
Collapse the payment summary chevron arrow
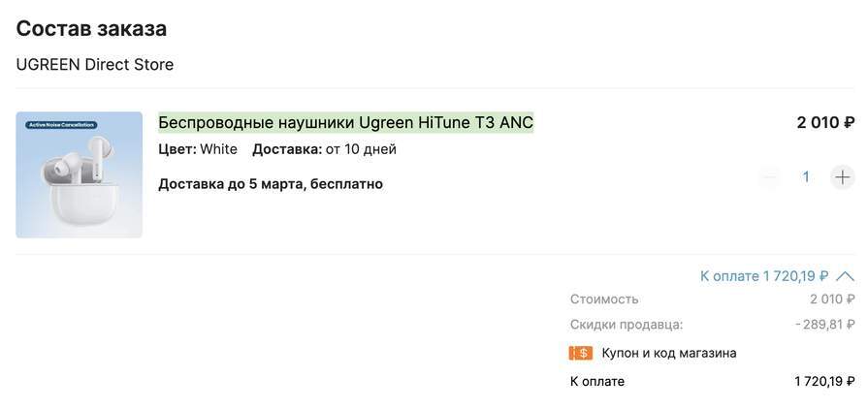(846, 276)
